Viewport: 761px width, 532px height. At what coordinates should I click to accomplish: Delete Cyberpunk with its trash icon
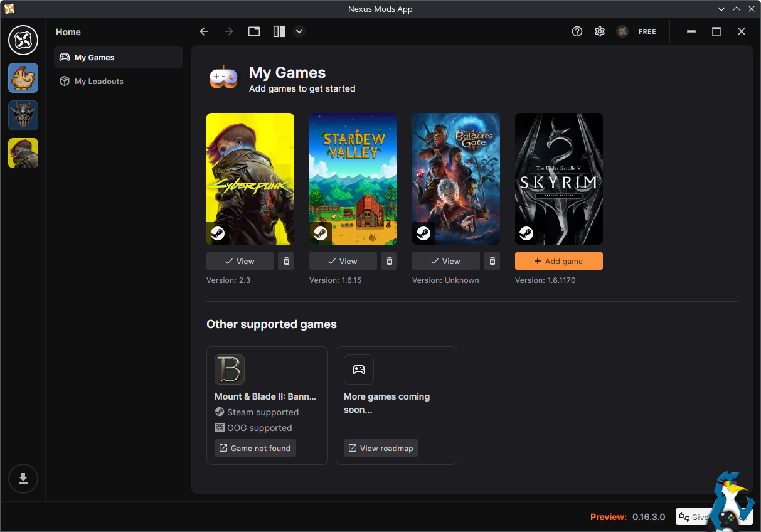pos(286,261)
